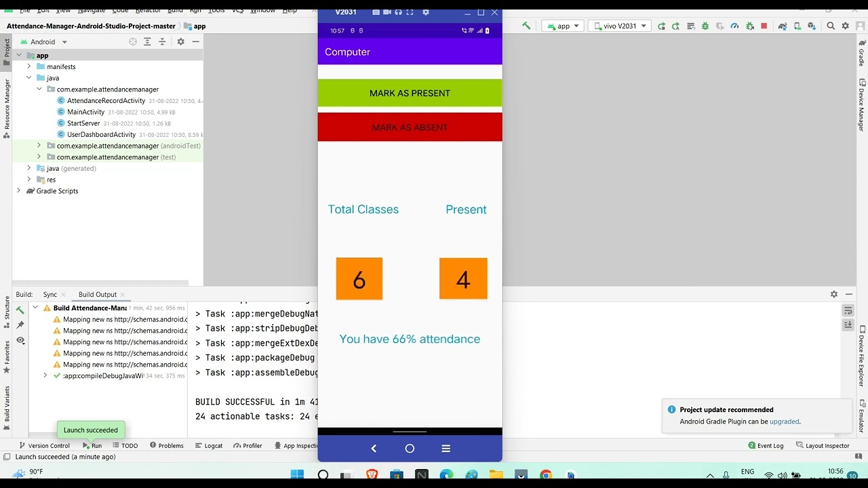868x488 pixels.
Task: Open the app run configuration dropdown
Action: pyautogui.click(x=563, y=26)
